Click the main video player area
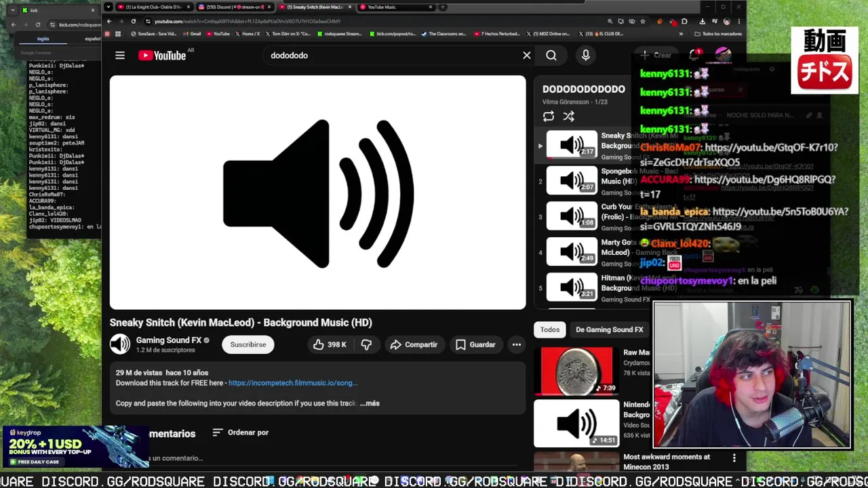 pos(317,192)
